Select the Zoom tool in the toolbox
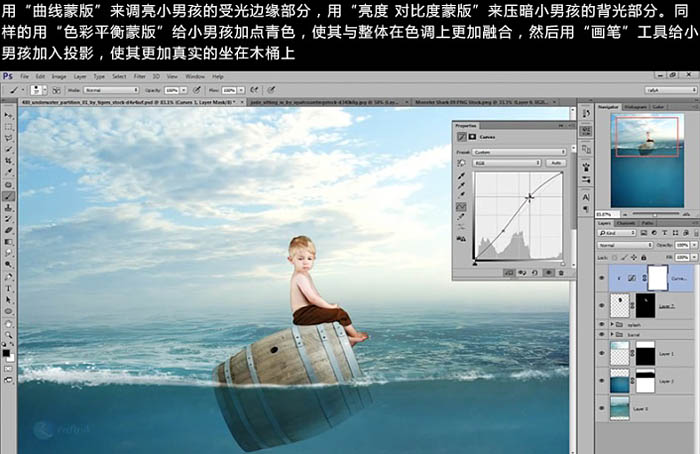This screenshot has width=700, height=454. coord(8,335)
